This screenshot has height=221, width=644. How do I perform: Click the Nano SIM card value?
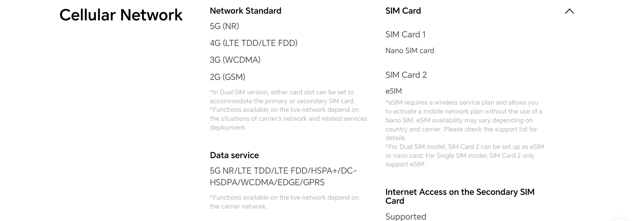click(x=410, y=51)
